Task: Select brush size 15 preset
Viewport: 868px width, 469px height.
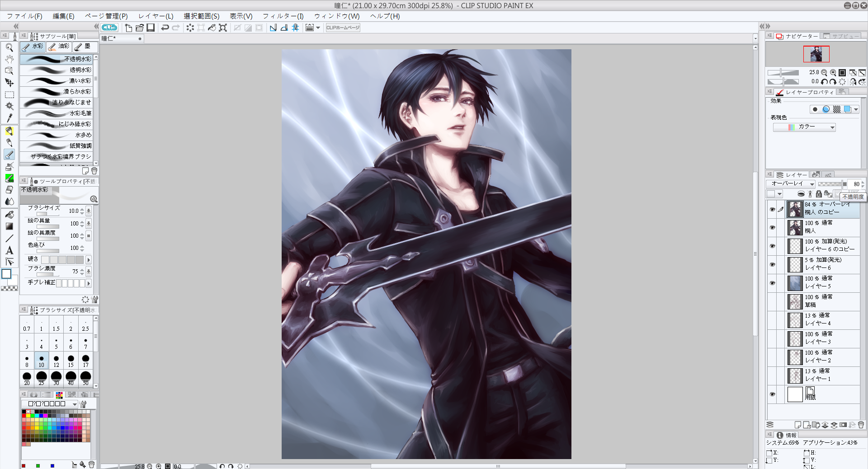Action: [x=71, y=361]
